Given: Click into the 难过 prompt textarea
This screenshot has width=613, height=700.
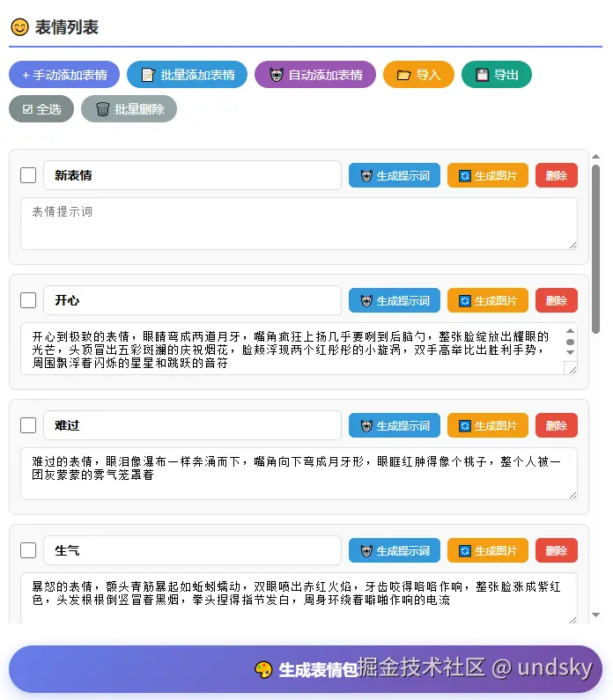Looking at the screenshot, I should pyautogui.click(x=299, y=474).
